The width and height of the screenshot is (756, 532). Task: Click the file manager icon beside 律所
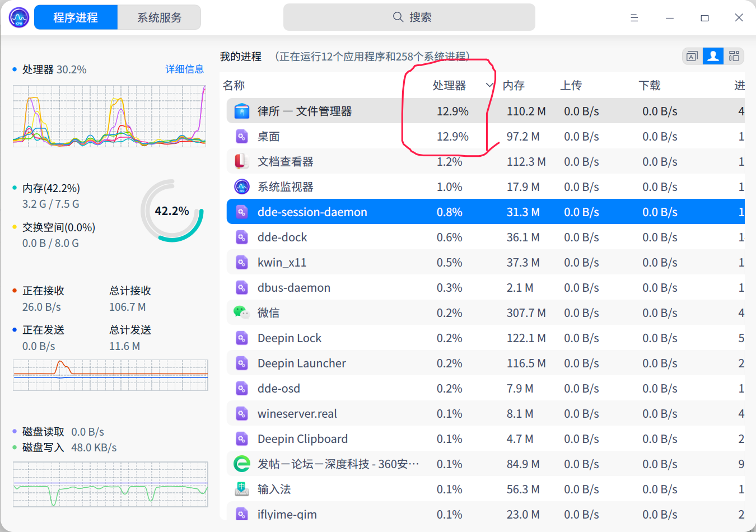pyautogui.click(x=241, y=111)
